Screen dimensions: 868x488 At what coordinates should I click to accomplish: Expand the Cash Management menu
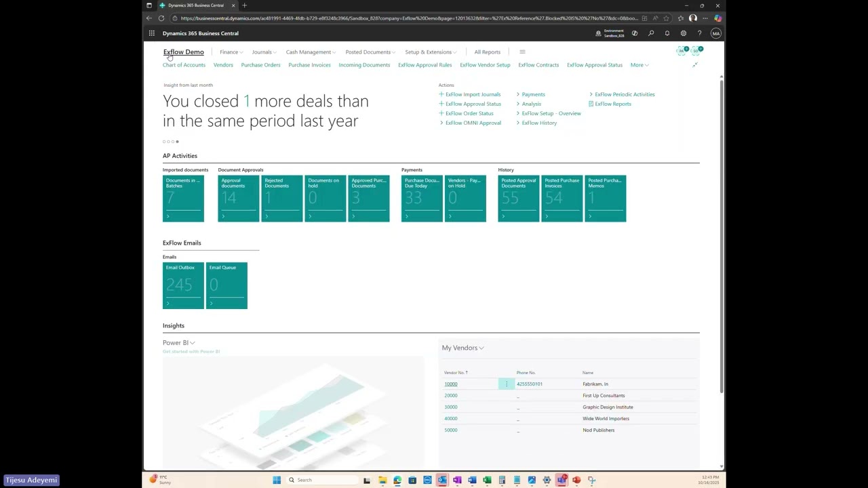pyautogui.click(x=311, y=52)
